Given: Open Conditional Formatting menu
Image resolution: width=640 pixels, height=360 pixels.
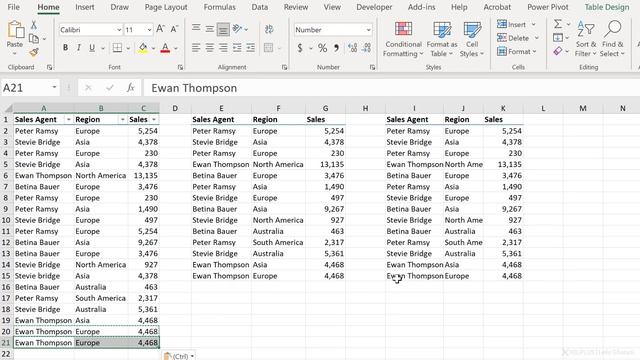Looking at the screenshot, I should pyautogui.click(x=403, y=39).
